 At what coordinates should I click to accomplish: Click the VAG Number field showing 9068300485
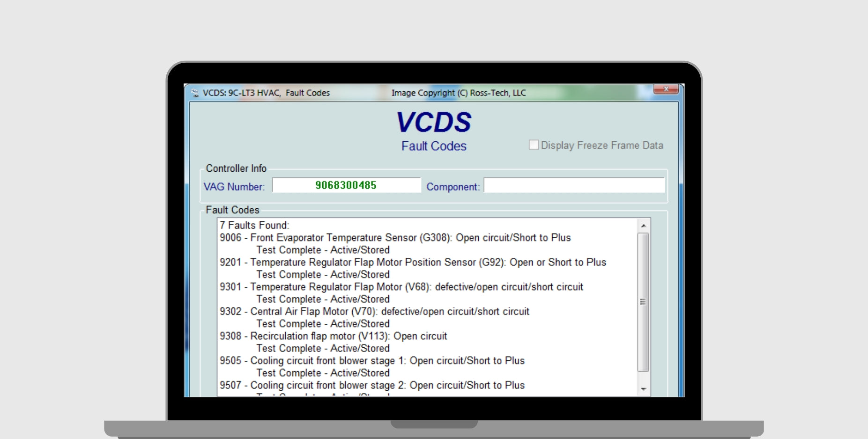click(x=346, y=185)
